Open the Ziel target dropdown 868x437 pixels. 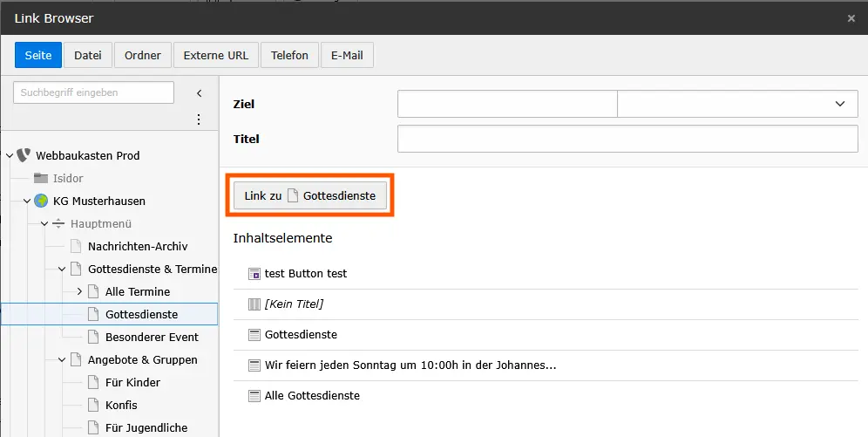click(x=737, y=104)
